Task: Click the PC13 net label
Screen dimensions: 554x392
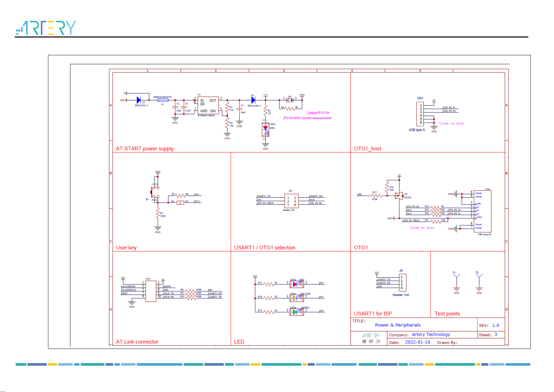Action: coord(197,201)
